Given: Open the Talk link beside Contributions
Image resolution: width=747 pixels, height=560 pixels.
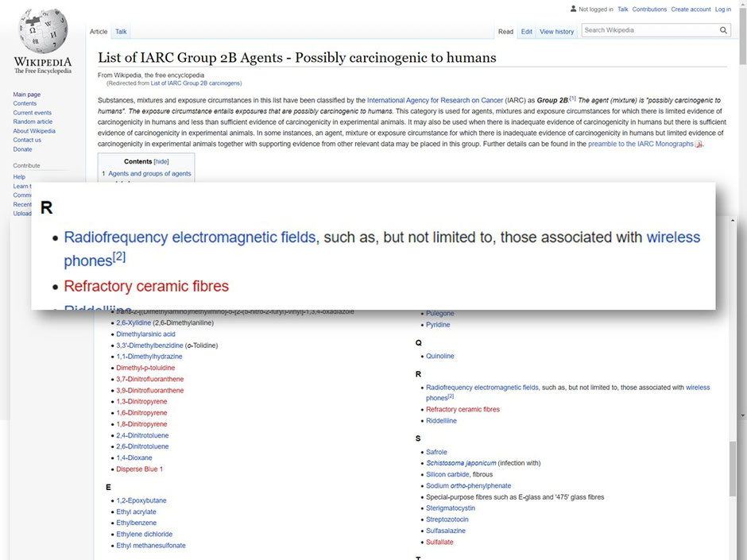Looking at the screenshot, I should tap(623, 9).
